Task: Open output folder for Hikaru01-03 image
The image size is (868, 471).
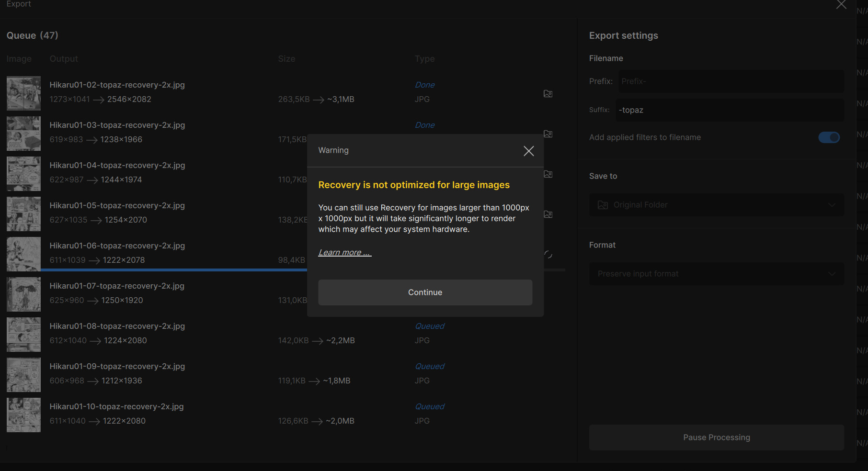Action: pos(548,134)
